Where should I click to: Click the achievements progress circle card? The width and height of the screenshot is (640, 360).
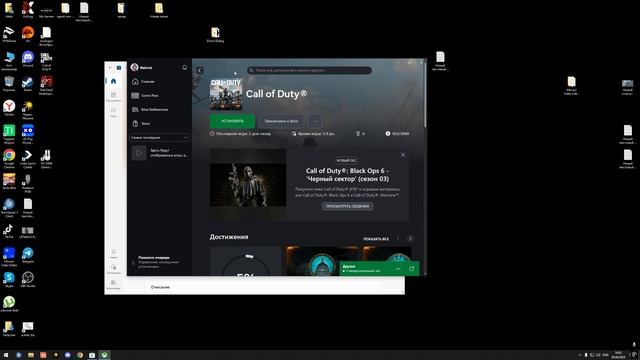[x=245, y=261]
